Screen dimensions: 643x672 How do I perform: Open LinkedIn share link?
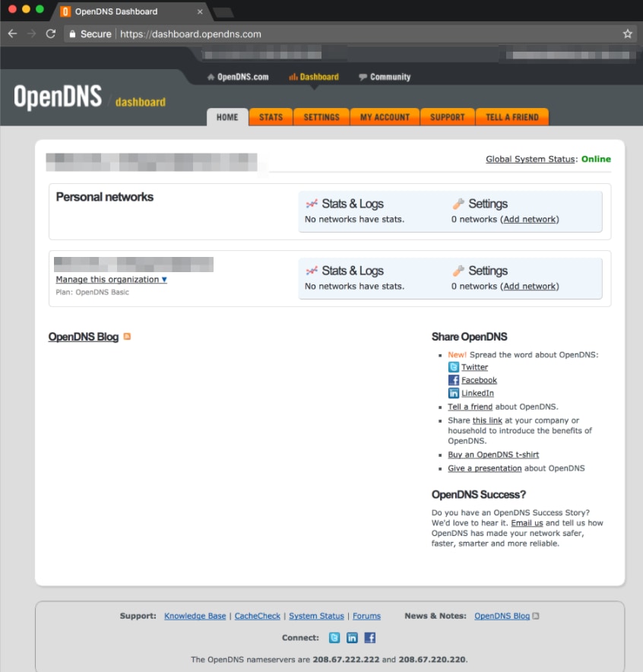click(477, 393)
